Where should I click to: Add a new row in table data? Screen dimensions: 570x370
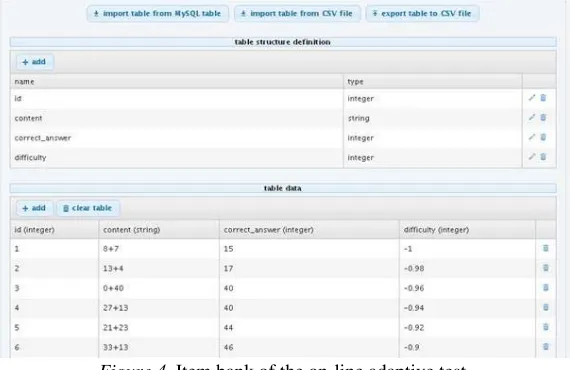point(35,208)
